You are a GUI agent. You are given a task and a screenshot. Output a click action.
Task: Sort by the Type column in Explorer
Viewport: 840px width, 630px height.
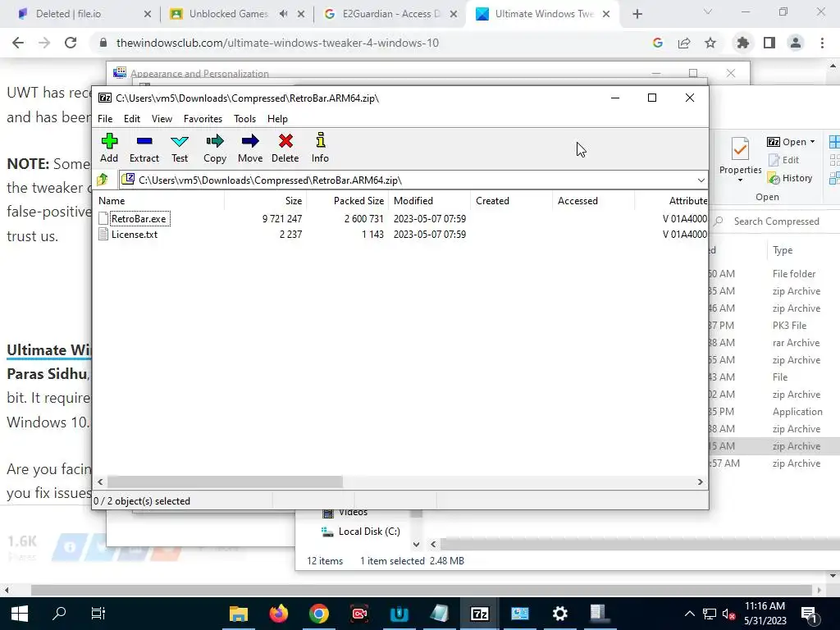click(x=783, y=250)
